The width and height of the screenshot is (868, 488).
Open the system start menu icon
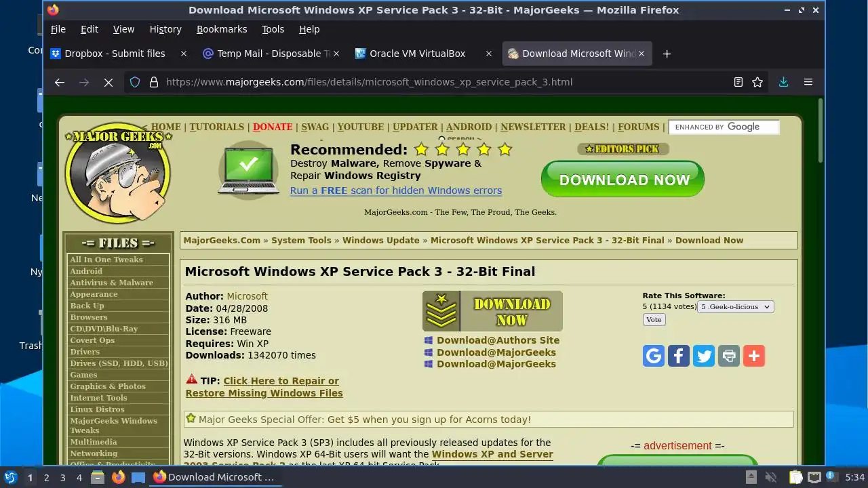pyautogui.click(x=10, y=477)
